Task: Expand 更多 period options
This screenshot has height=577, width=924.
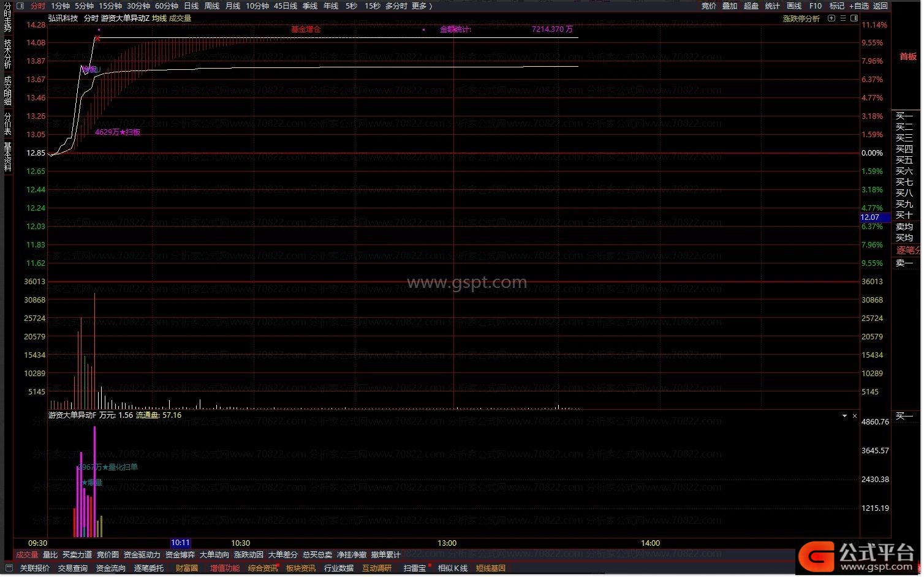Action: tap(422, 6)
